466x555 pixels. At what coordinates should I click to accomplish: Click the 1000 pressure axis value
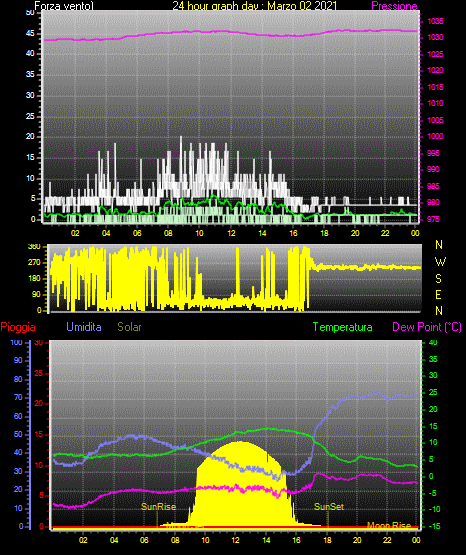click(435, 136)
